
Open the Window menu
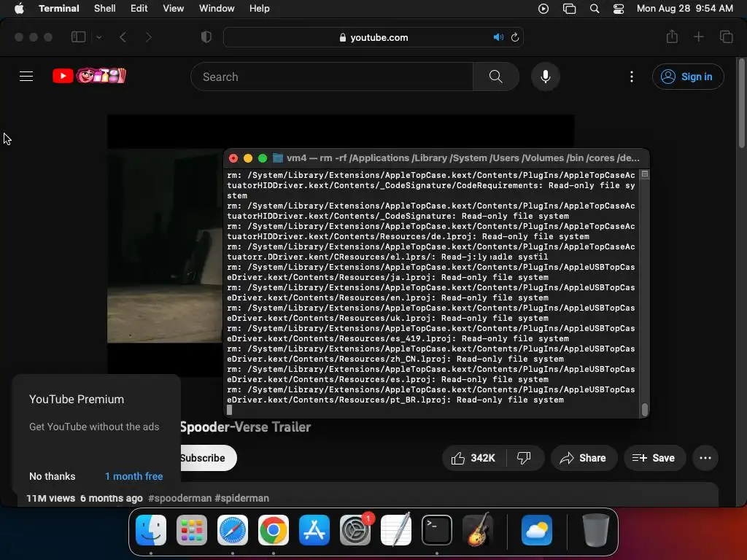pos(217,9)
